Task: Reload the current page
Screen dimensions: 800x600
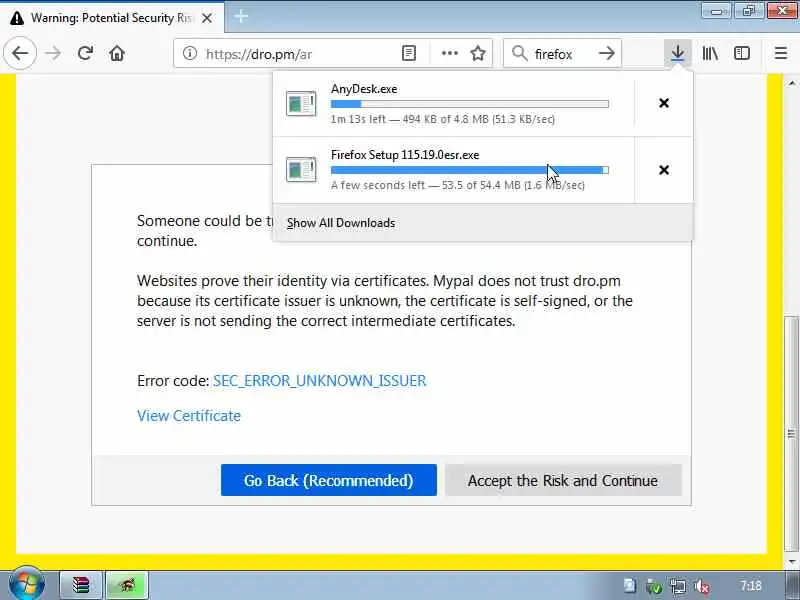Action: tap(85, 53)
